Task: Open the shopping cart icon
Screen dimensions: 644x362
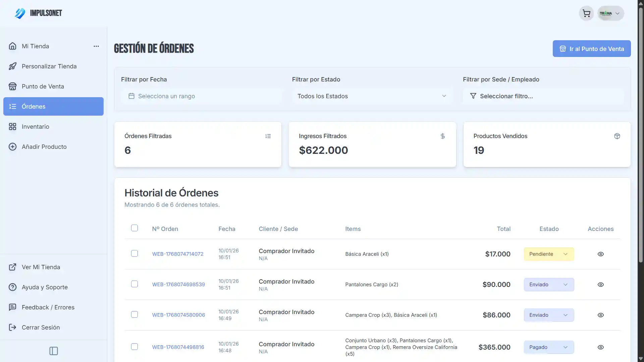Action: [x=586, y=13]
